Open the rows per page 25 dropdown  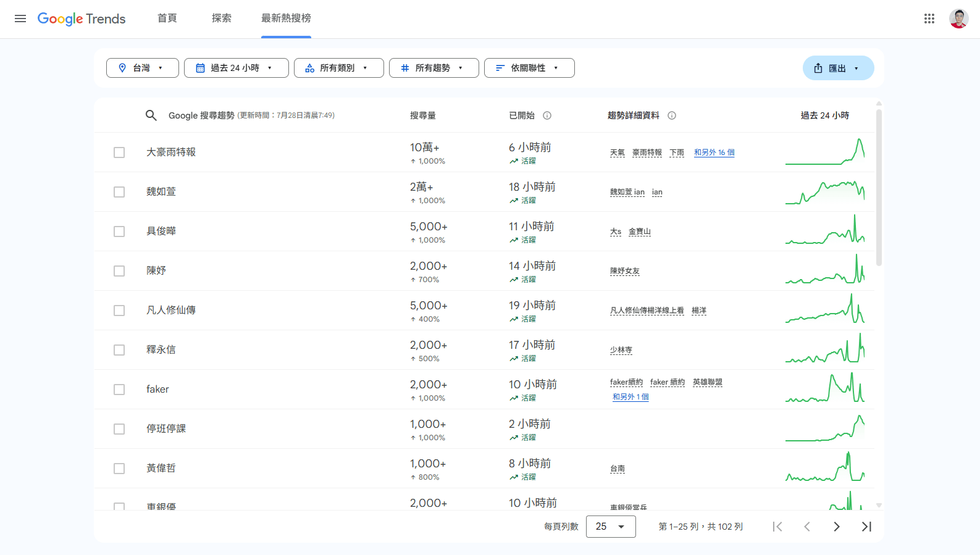click(611, 527)
